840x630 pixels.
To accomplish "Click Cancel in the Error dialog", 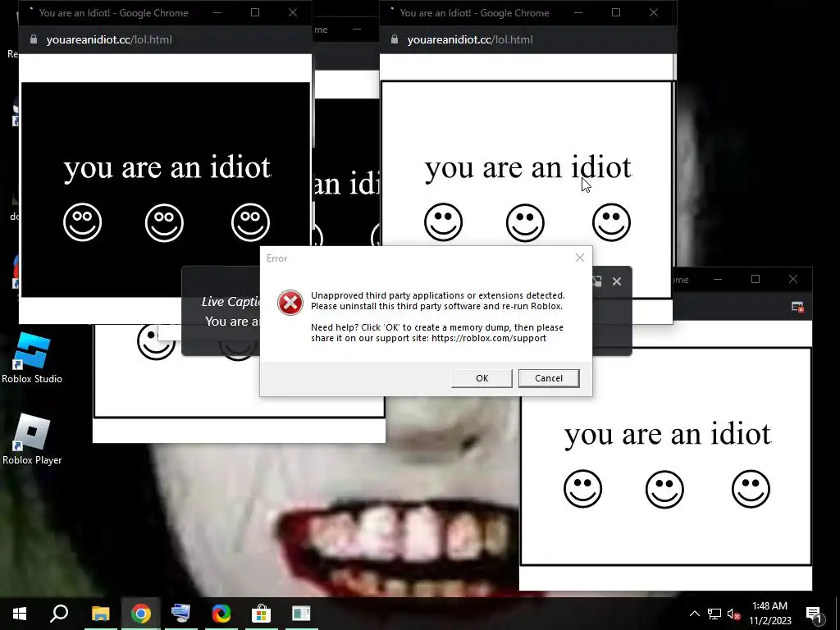I will point(549,378).
